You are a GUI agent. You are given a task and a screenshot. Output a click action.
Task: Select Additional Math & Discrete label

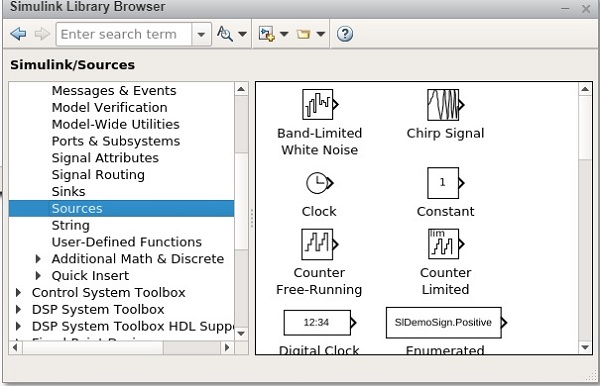click(x=138, y=259)
